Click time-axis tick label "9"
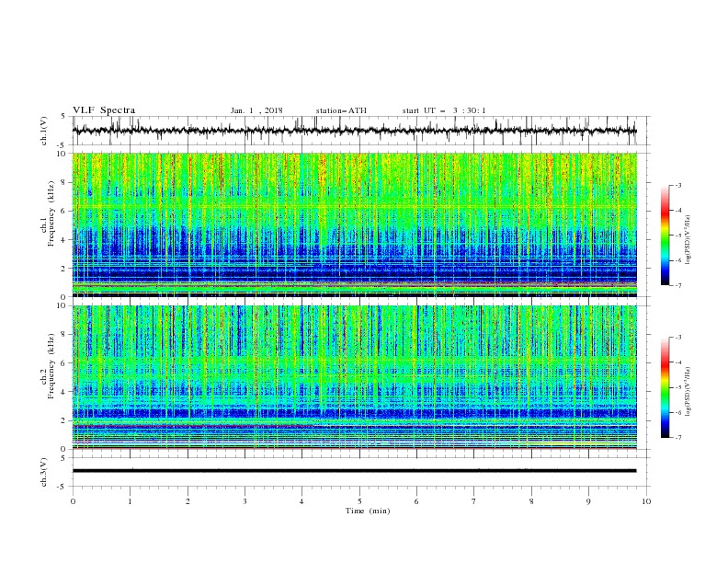Image resolution: width=728 pixels, height=563 pixels. coord(588,501)
